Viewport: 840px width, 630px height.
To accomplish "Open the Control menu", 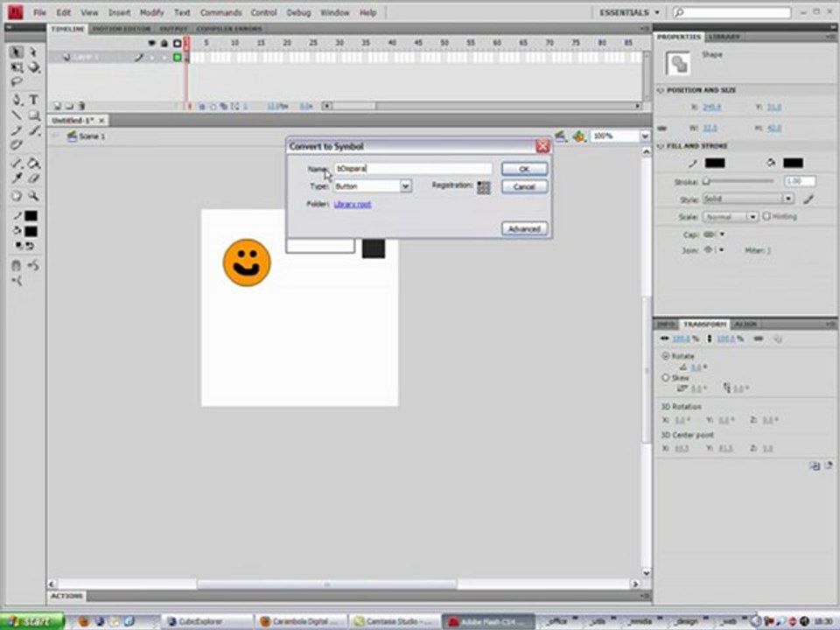I will pyautogui.click(x=263, y=12).
